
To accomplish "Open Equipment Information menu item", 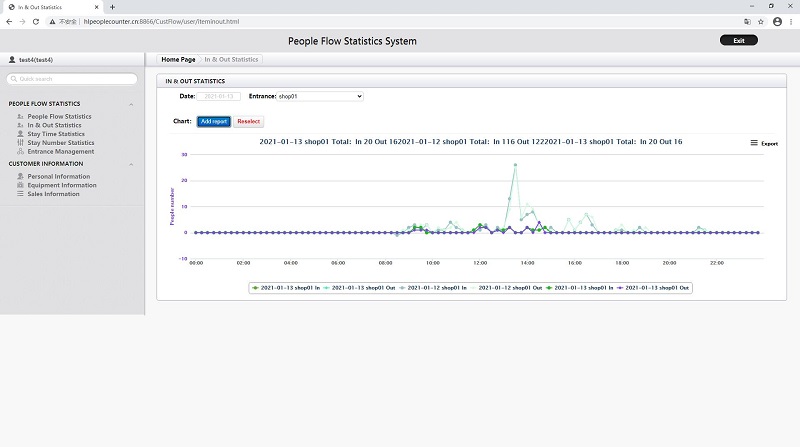I will coord(62,185).
